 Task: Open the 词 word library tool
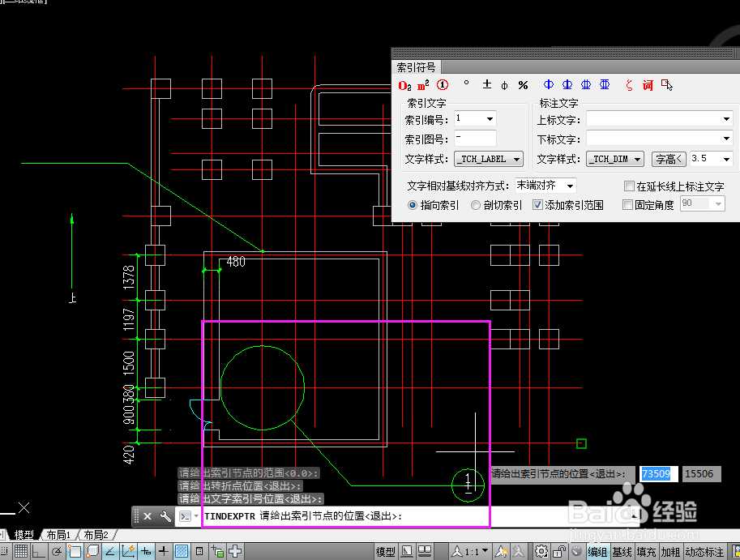(646, 84)
